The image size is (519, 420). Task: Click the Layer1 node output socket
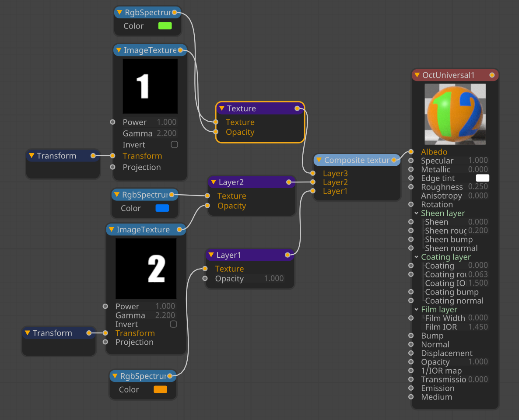(x=288, y=255)
